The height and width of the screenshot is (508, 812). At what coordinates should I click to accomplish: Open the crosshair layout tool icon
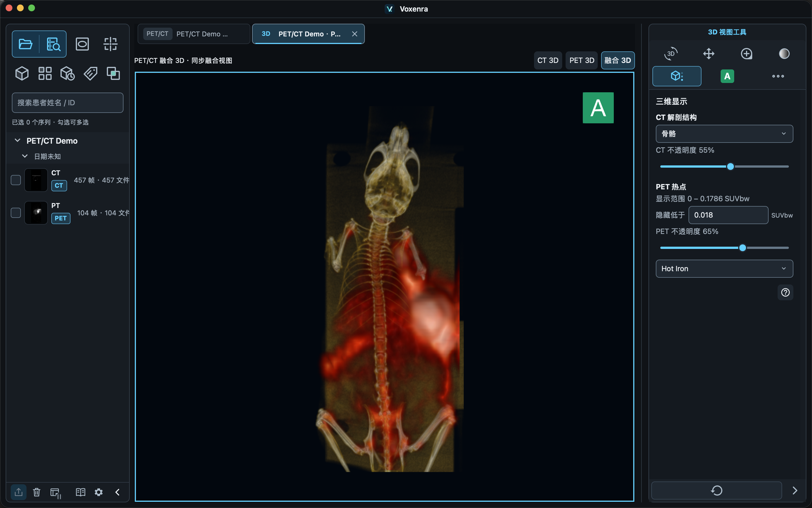(111, 44)
